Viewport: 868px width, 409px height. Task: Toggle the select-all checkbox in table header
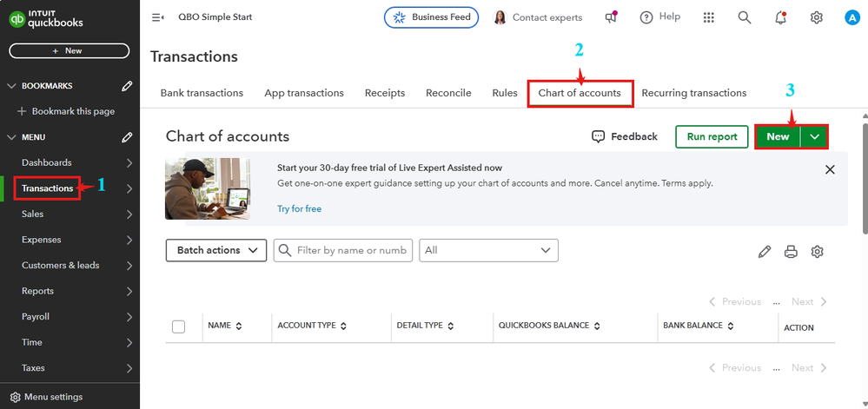(179, 327)
